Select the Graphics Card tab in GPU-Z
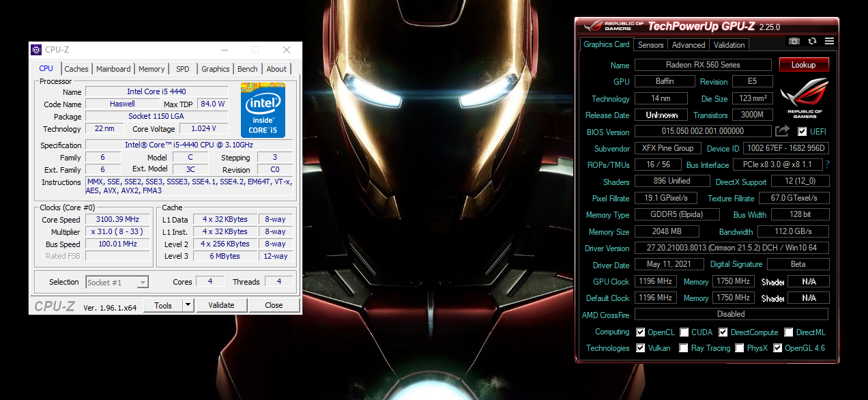The width and height of the screenshot is (868, 400). (607, 44)
